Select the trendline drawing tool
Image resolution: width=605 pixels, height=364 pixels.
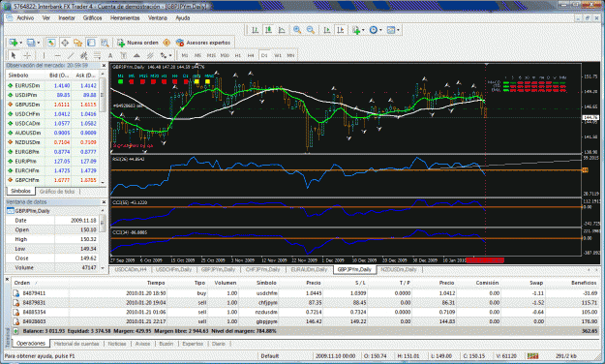(71, 55)
